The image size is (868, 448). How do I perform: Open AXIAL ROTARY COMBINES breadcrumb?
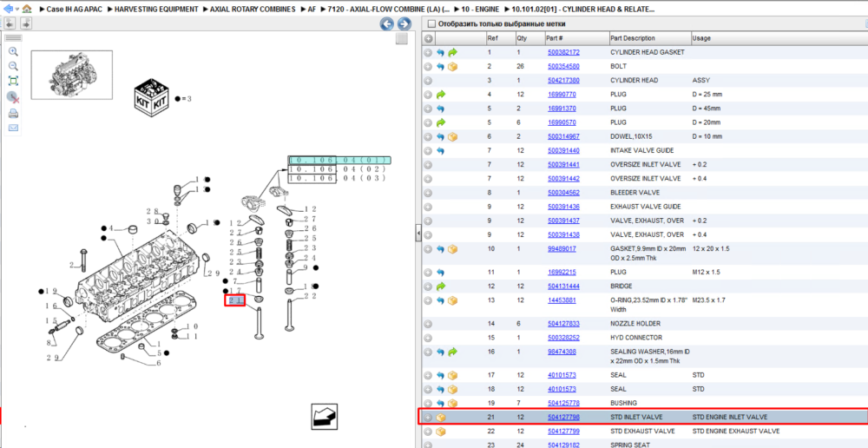pyautogui.click(x=253, y=10)
